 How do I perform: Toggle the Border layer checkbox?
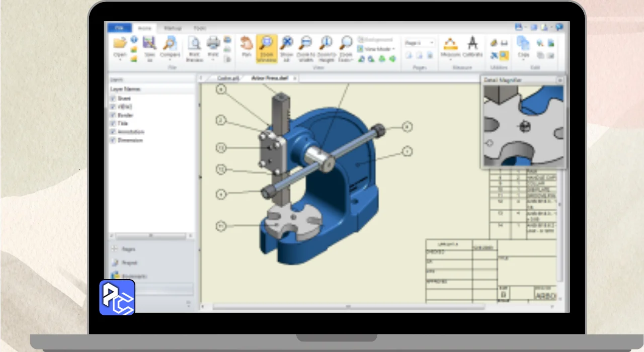pyautogui.click(x=113, y=115)
